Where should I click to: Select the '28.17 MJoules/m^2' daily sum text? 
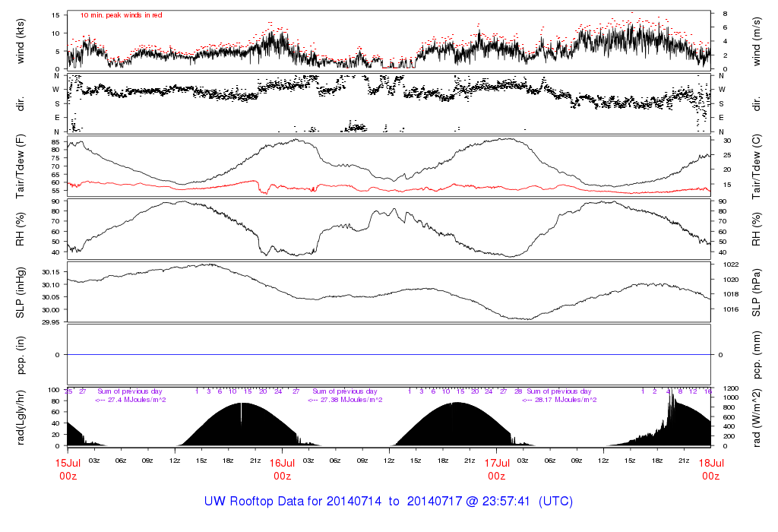coord(565,400)
